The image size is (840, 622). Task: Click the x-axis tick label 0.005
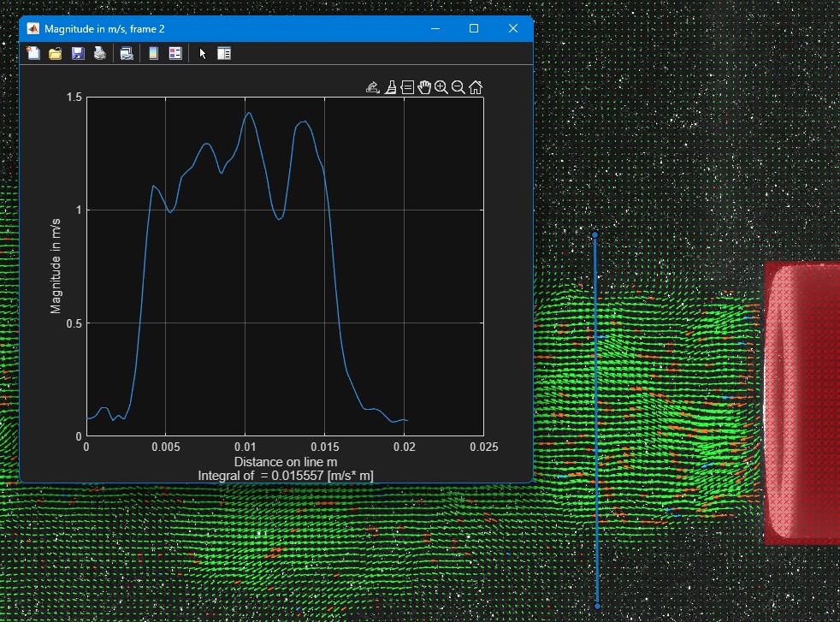[x=166, y=447]
